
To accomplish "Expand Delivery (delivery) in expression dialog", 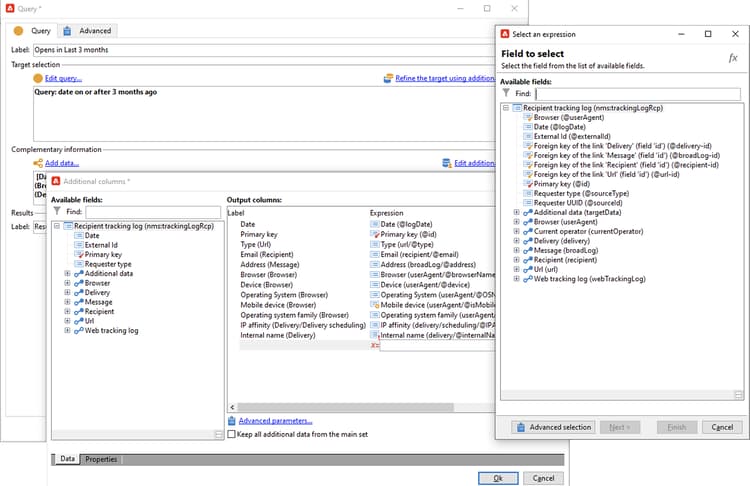I will tap(517, 241).
